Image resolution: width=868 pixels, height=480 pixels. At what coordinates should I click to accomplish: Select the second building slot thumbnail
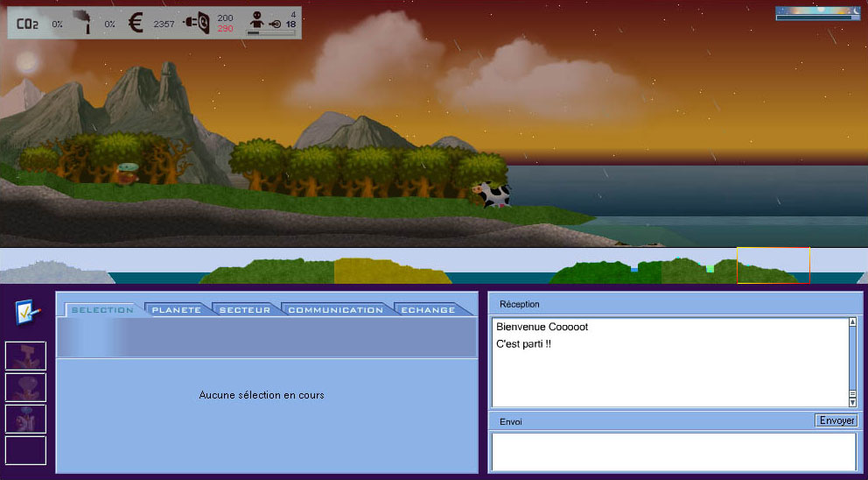25,387
